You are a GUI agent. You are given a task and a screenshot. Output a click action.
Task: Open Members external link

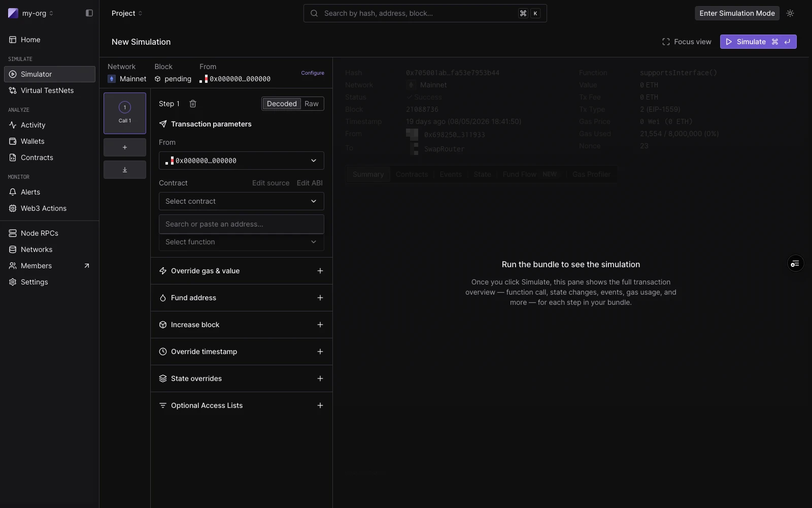click(50, 266)
